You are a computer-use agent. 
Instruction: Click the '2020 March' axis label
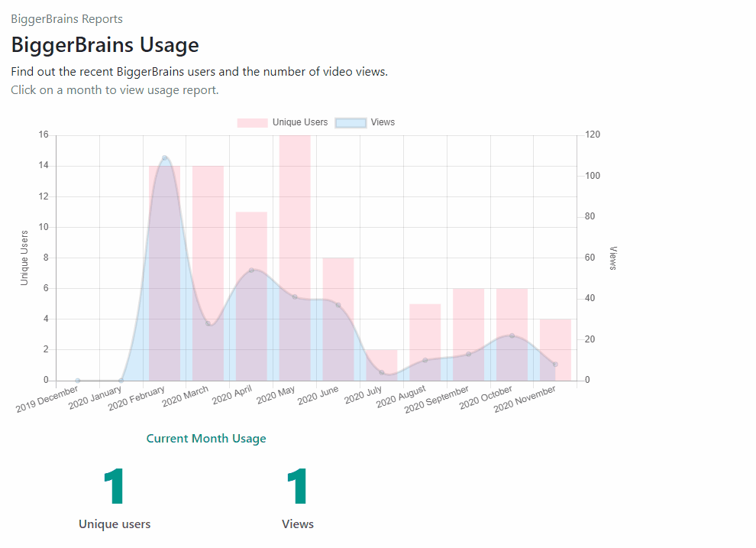(x=185, y=396)
